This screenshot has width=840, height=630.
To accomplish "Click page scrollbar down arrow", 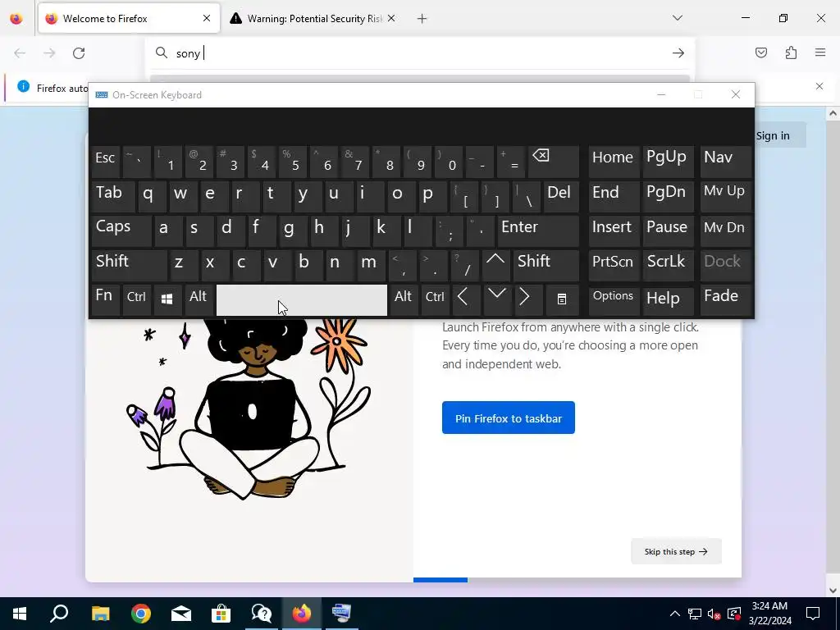I will point(832,591).
